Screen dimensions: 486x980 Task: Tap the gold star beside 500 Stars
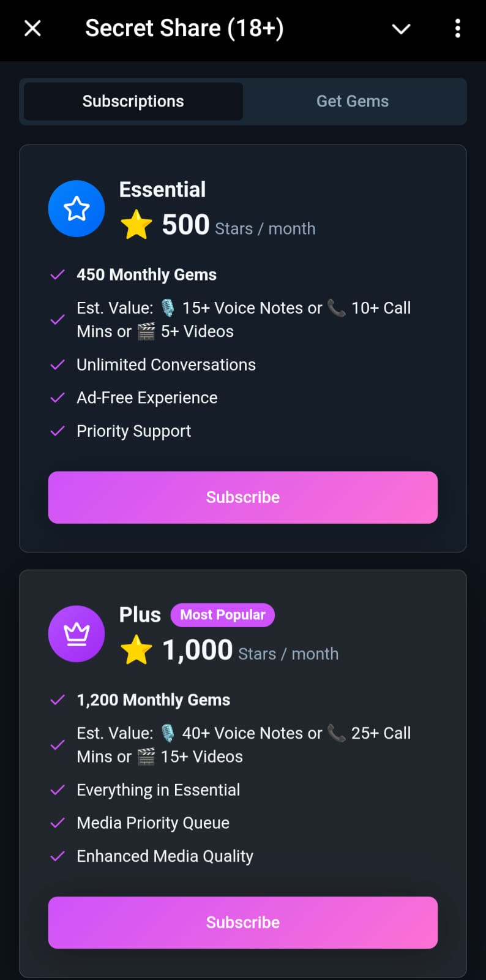136,225
